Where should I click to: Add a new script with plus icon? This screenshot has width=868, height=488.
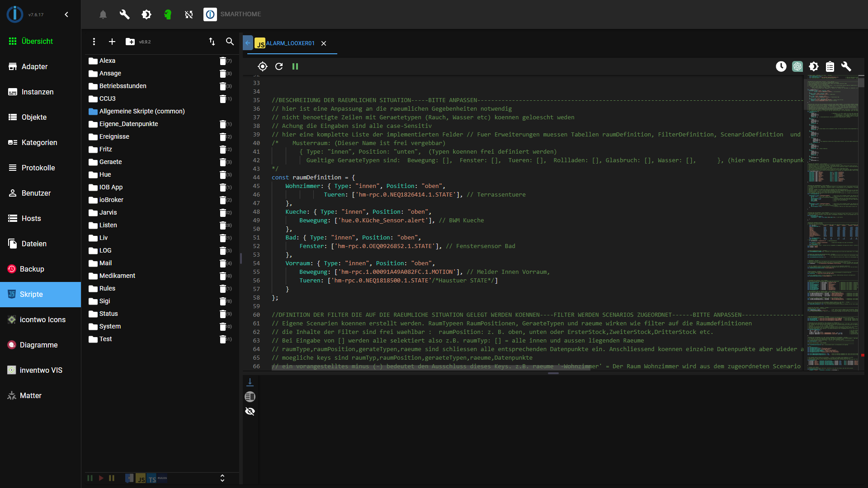coord(112,42)
